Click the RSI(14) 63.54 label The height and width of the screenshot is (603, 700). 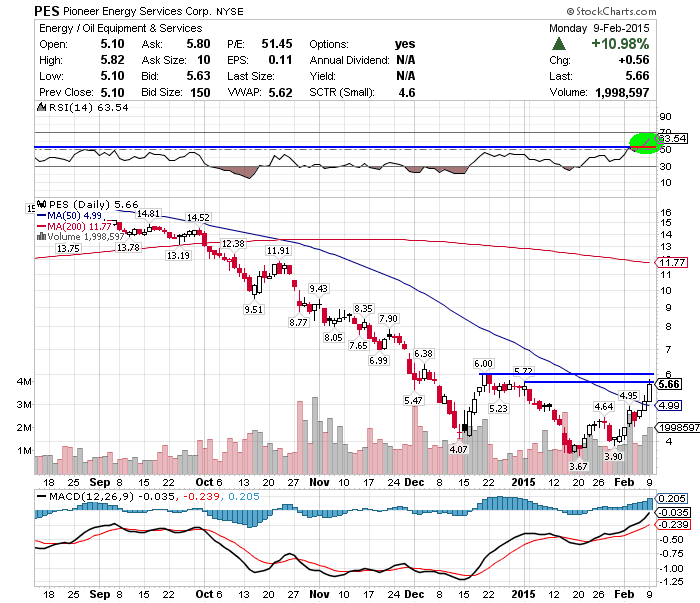[88, 107]
